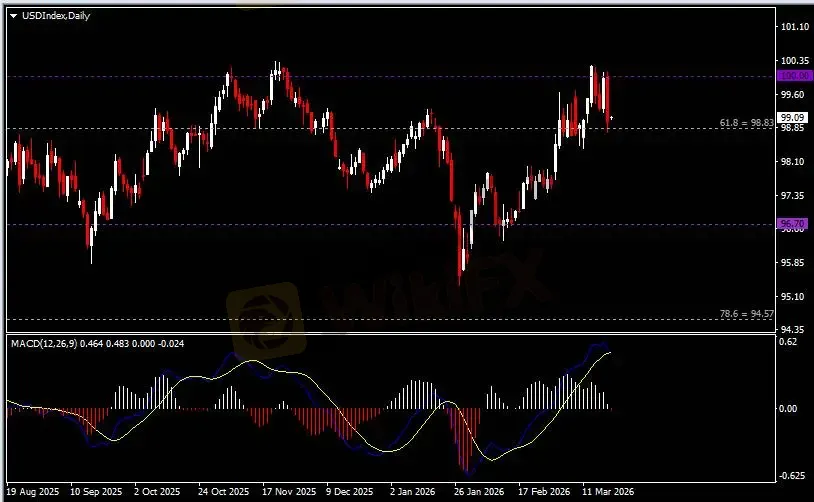Click the MACD 0.62 scale value
This screenshot has width=814, height=502.
[788, 342]
